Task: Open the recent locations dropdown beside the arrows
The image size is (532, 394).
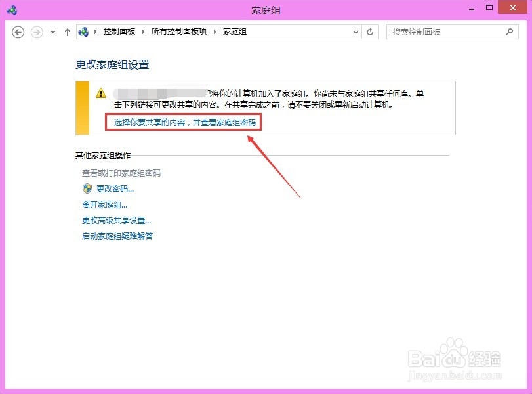Action: (51, 32)
